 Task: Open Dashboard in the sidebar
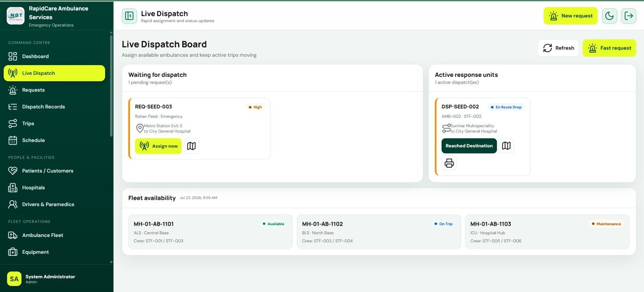coord(54,56)
